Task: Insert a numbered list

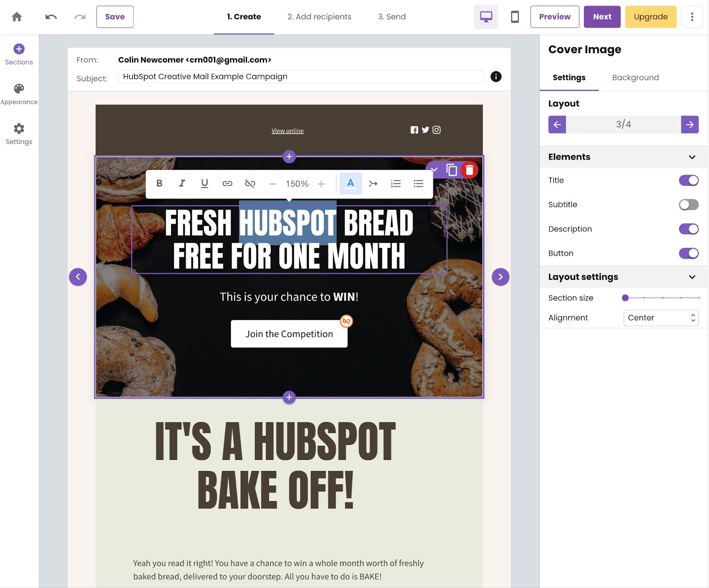Action: pos(396,183)
